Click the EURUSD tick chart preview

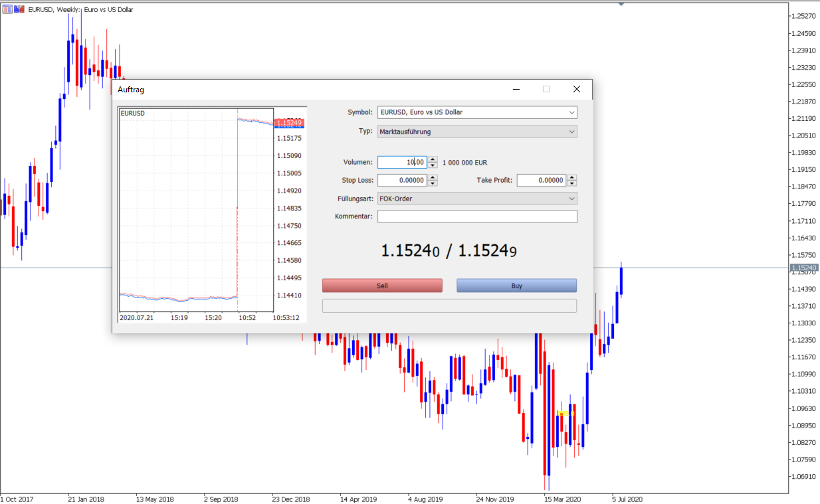(196, 209)
